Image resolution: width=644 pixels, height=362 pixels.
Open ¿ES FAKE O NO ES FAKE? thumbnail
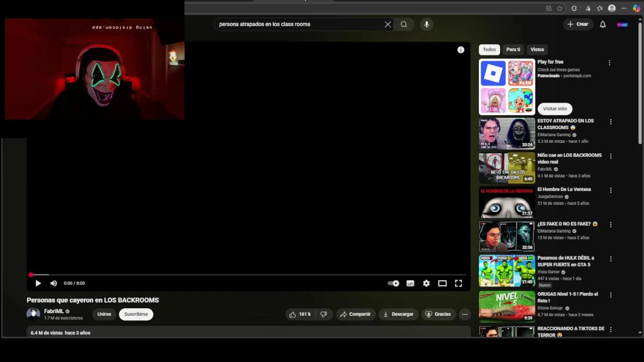coord(507,236)
